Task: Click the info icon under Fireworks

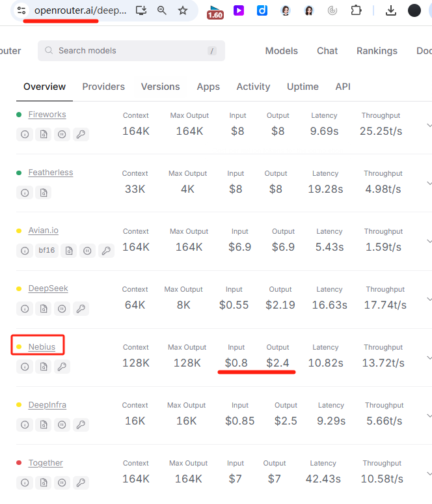Action: [25, 134]
